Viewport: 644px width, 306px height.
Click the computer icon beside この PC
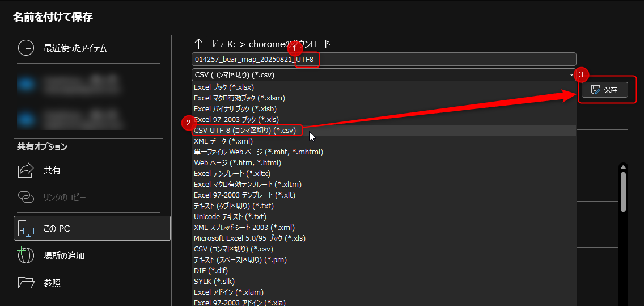click(26, 228)
